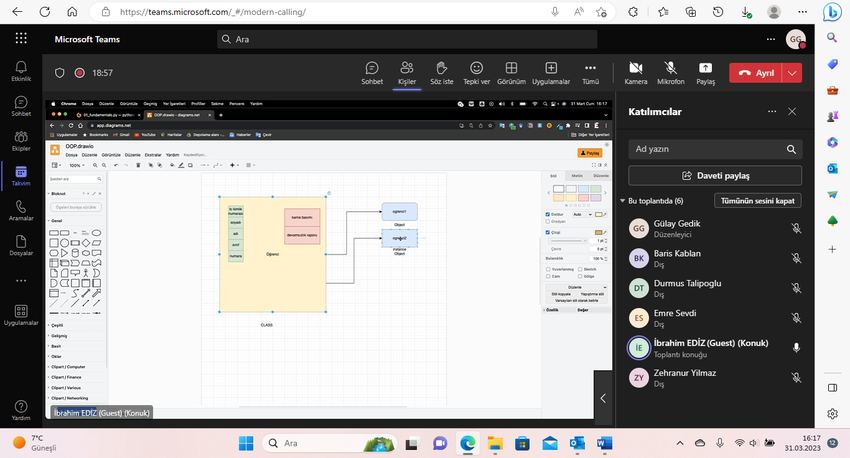Screen dimensions: 850x458
Task: Select participant Baris Kablan
Action: pyautogui.click(x=715, y=258)
